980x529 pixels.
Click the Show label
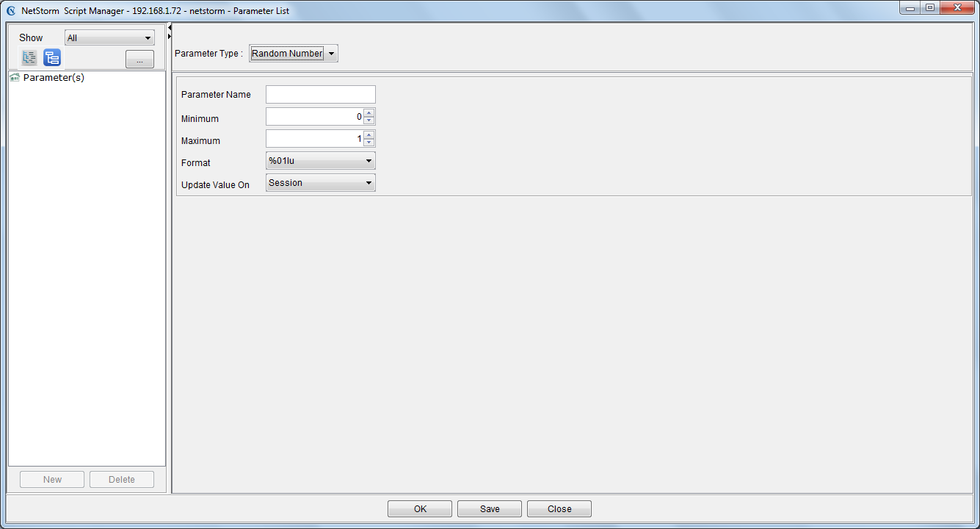click(x=31, y=38)
